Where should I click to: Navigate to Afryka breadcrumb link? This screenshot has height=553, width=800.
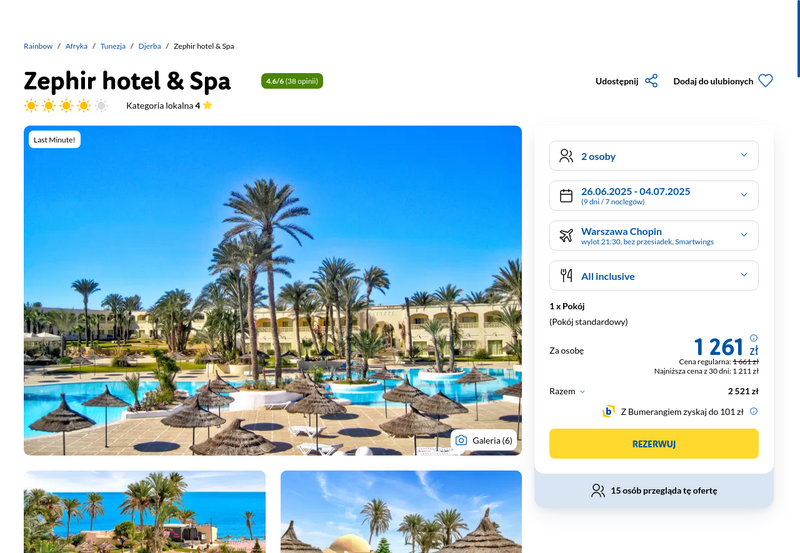(x=76, y=46)
